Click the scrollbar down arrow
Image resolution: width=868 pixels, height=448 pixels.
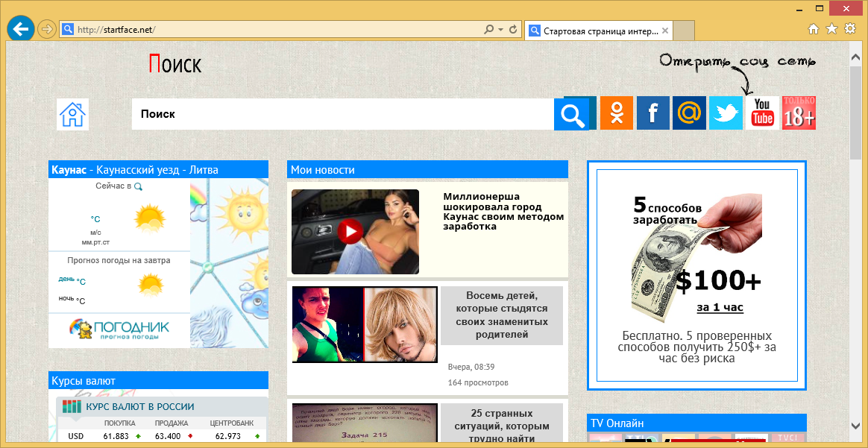tap(855, 426)
